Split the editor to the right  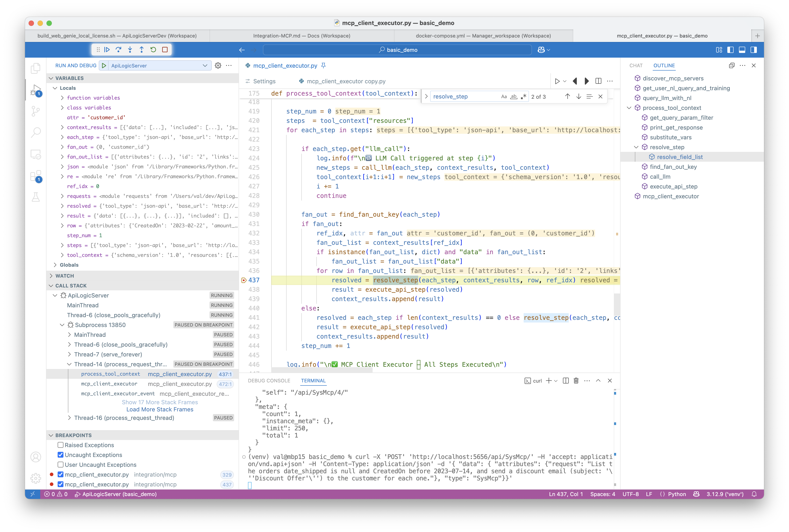coord(598,81)
